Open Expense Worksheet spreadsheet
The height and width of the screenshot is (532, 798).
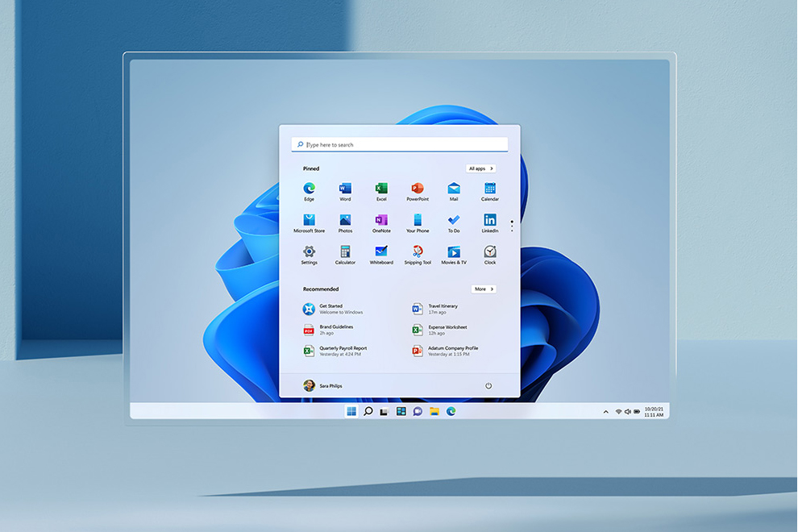[x=440, y=330]
